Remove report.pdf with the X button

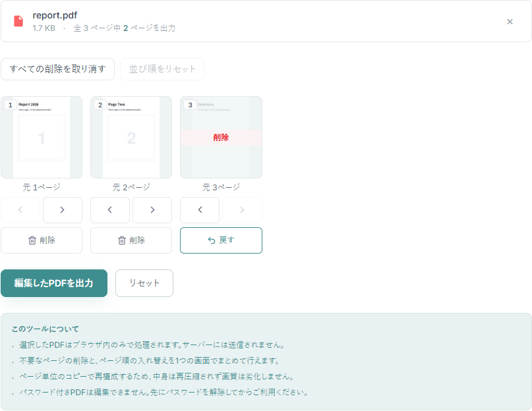tap(510, 22)
